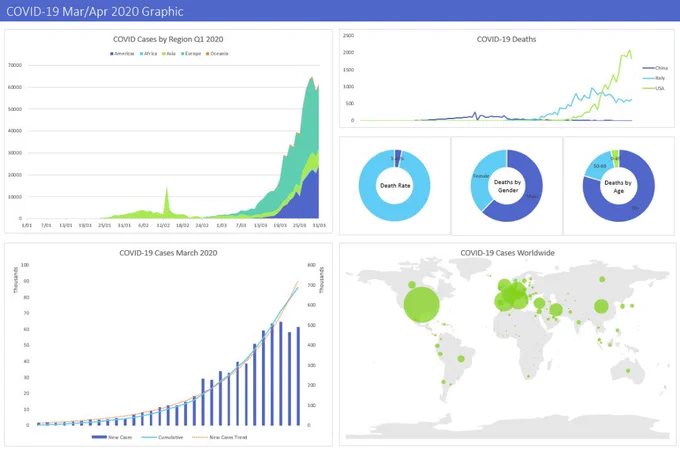Click the Australia bubble on world map
Image resolution: width=680 pixels, height=450 pixels.
pos(628,371)
